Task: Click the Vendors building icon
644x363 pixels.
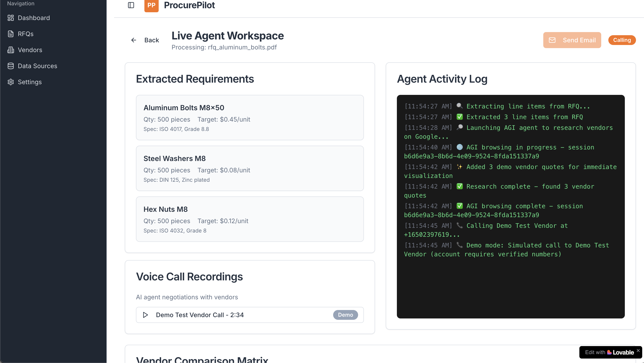Action: [x=10, y=50]
